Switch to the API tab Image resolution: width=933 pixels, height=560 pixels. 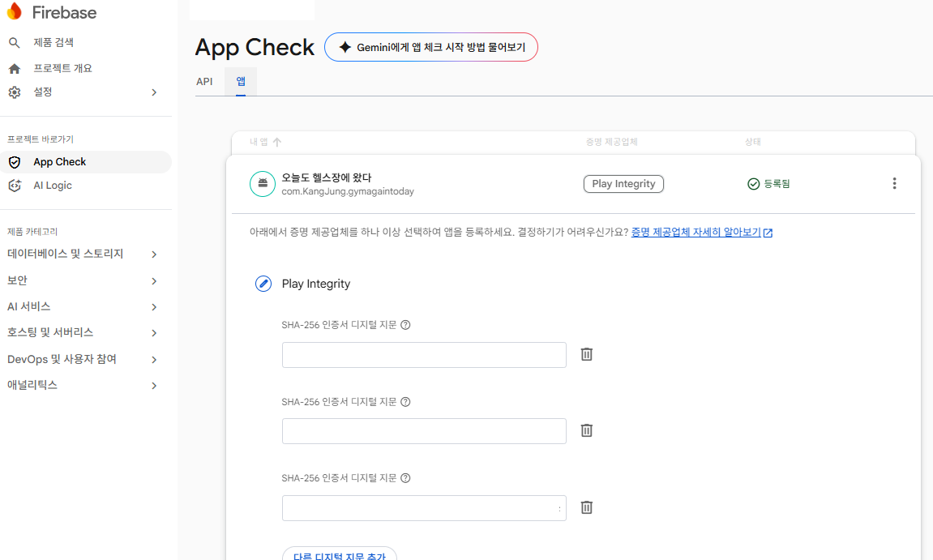(204, 82)
